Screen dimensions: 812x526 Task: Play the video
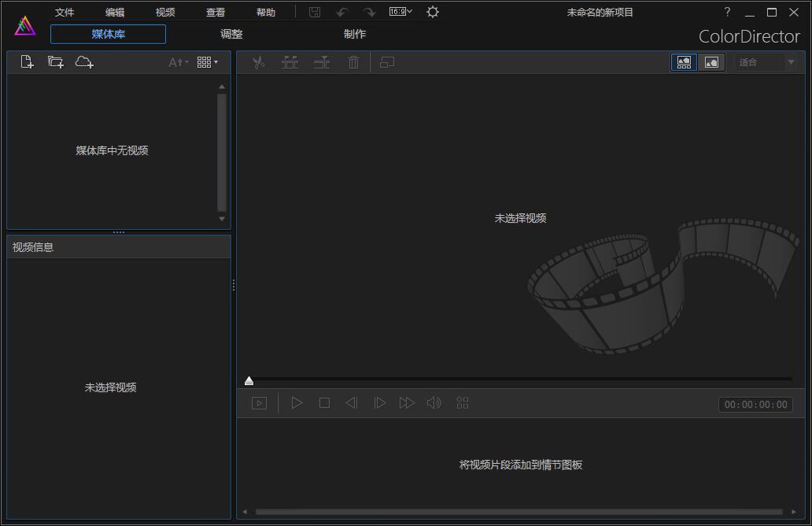pyautogui.click(x=297, y=403)
